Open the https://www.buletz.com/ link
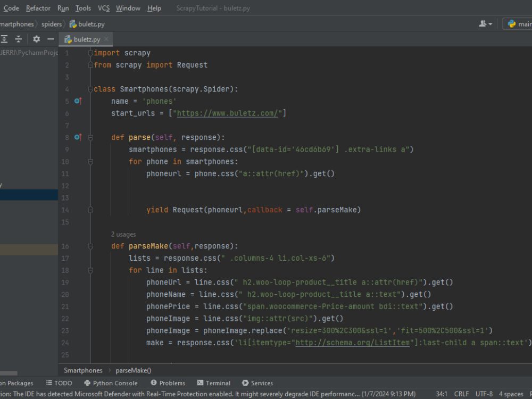 [227, 113]
